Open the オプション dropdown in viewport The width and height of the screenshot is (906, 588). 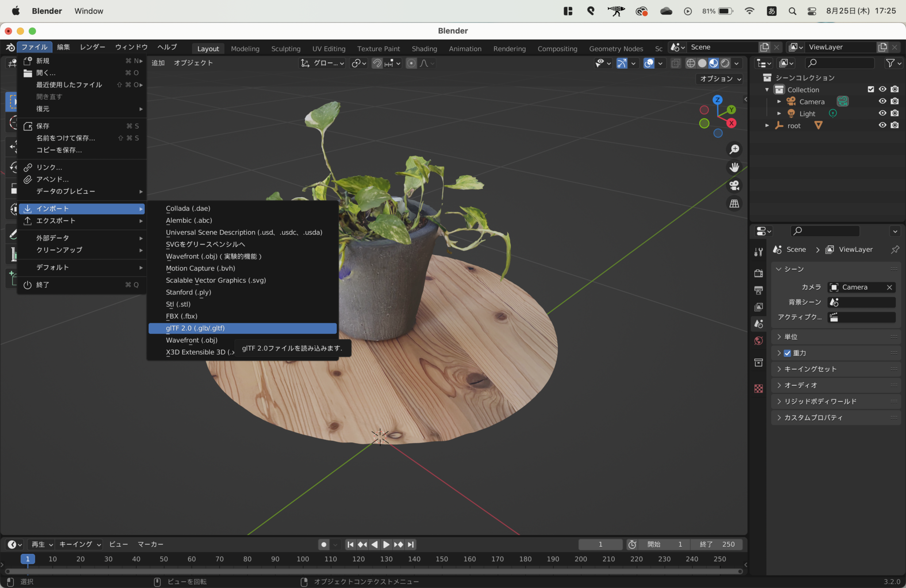tap(720, 79)
